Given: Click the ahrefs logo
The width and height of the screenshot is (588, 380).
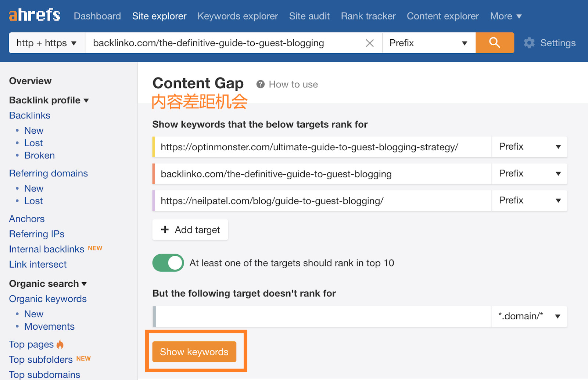Looking at the screenshot, I should coord(34,15).
